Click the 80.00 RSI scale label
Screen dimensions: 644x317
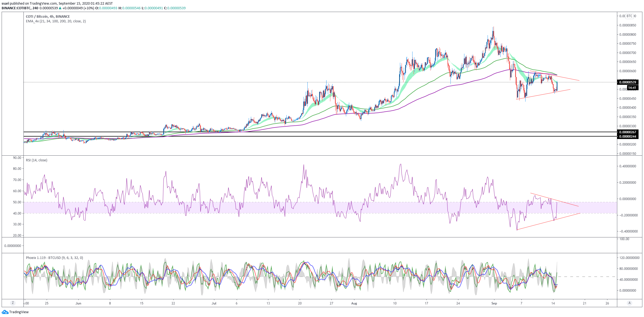pos(17,168)
